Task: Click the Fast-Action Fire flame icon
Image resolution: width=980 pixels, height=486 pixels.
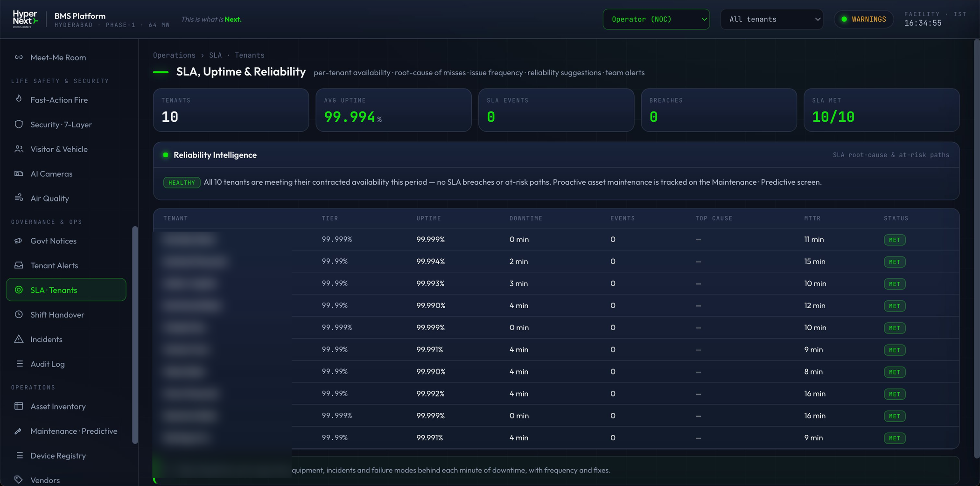Action: coord(19,99)
